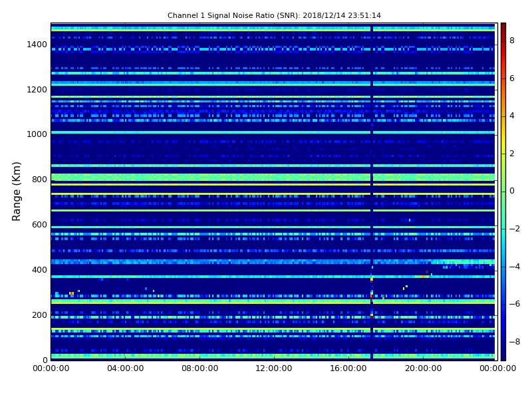Screen dimensions: 532x399
Task: Click the colorbar label 4
Action: (512, 116)
